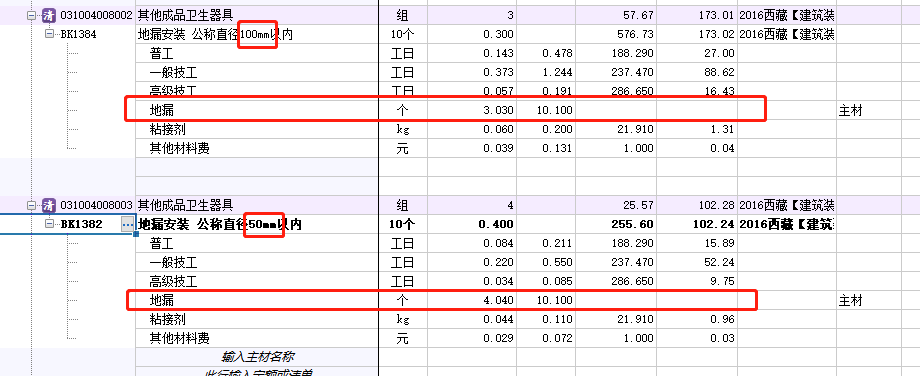Click the 输入主材名称 input row
Screen dimensions: 920x376
click(257, 357)
